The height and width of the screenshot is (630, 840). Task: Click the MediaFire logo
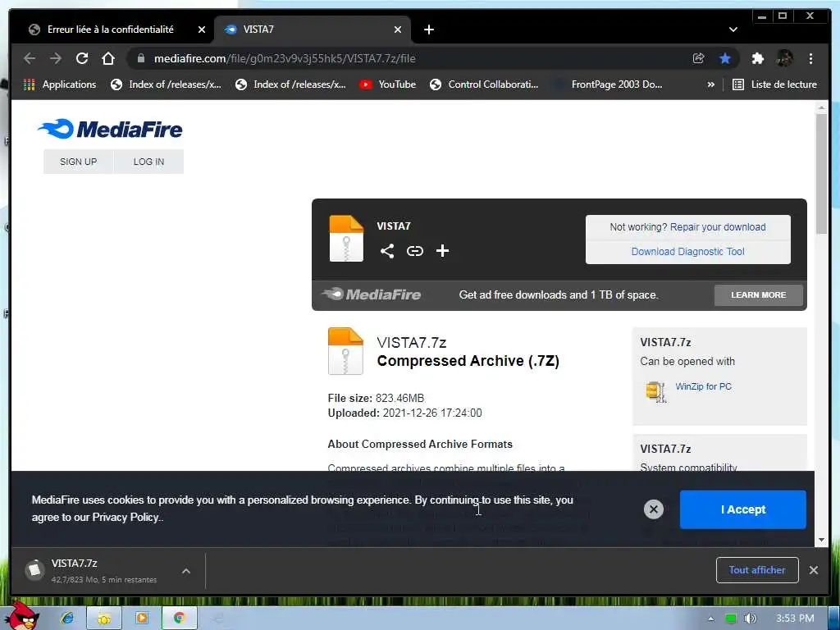tap(110, 129)
